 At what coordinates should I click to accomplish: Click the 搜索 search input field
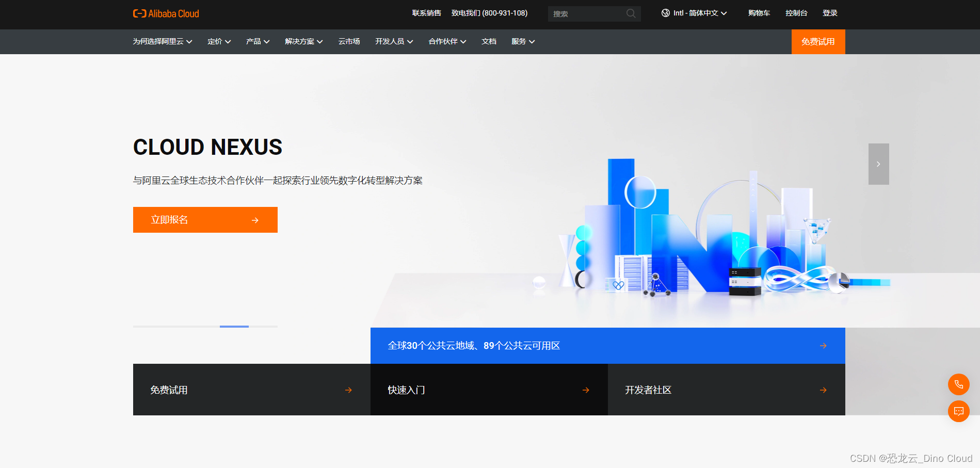(x=595, y=14)
